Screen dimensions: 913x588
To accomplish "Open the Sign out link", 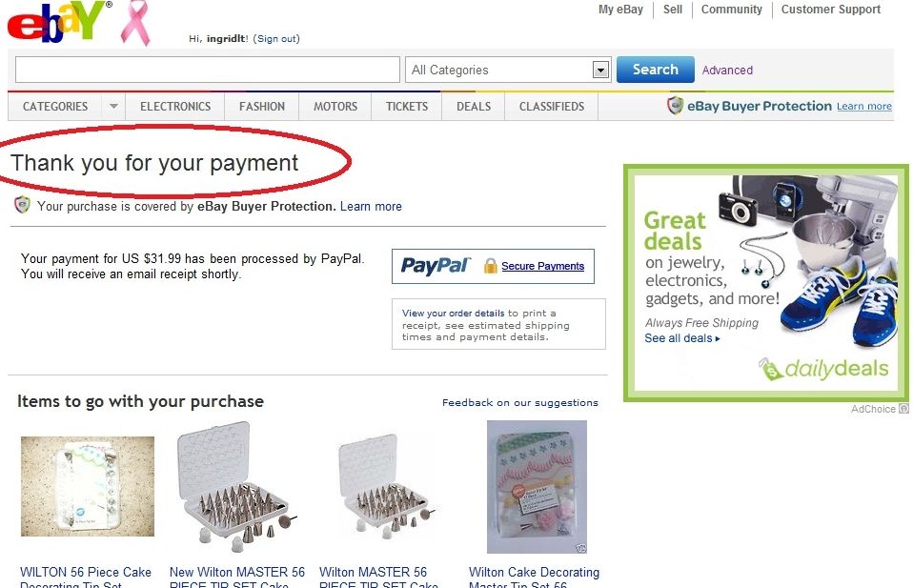I will [x=276, y=38].
